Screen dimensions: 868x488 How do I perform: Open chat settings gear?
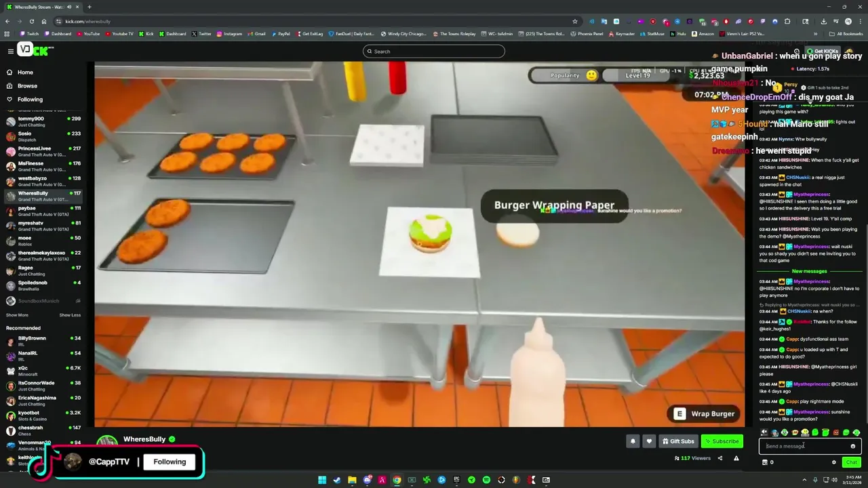[834, 462]
